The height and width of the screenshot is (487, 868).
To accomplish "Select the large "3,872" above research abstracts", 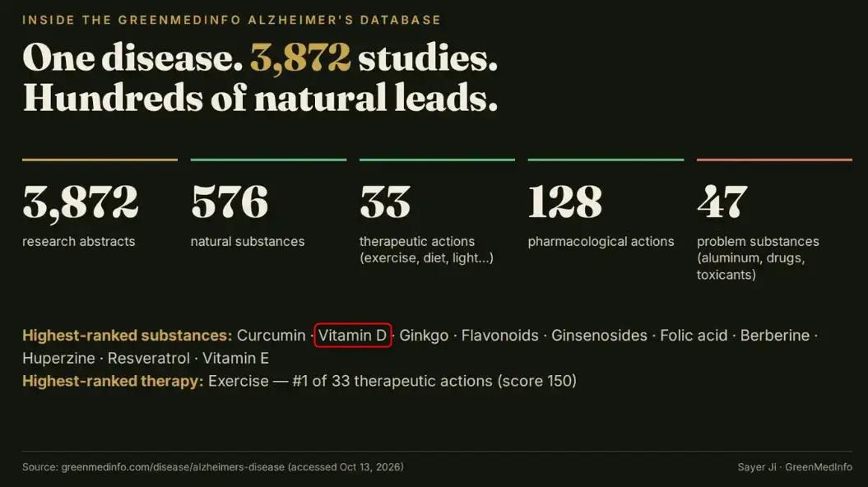I will tap(81, 202).
